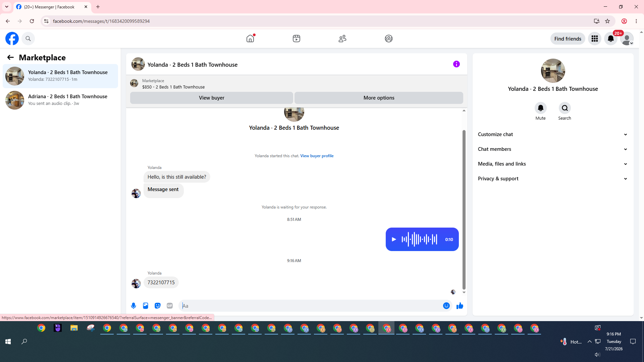Click the 'Hello, is this still available?' message

pyautogui.click(x=177, y=177)
